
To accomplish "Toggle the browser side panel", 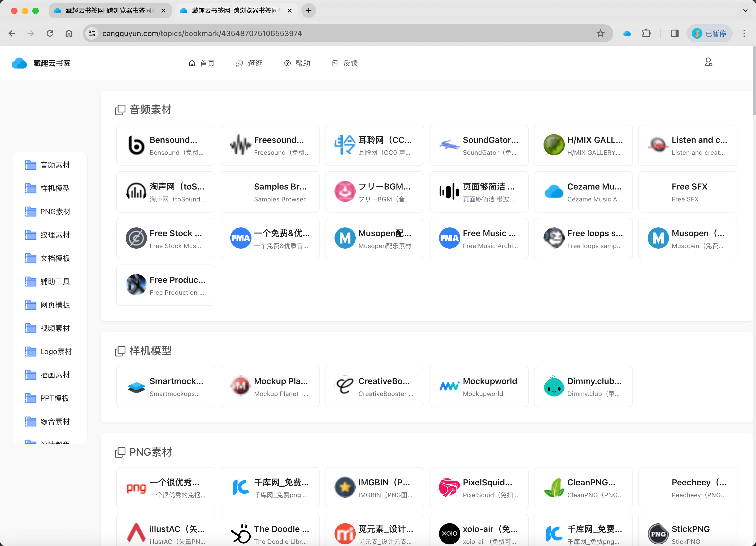I will (x=674, y=33).
